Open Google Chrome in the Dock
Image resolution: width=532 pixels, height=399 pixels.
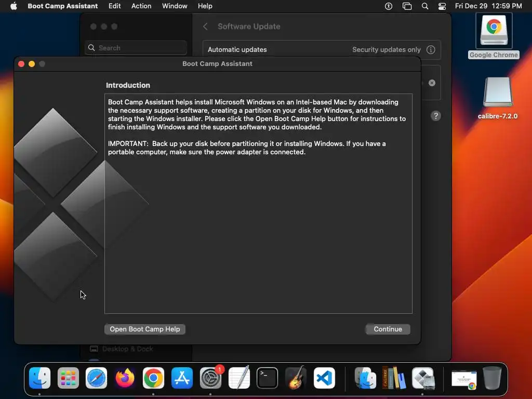153,378
